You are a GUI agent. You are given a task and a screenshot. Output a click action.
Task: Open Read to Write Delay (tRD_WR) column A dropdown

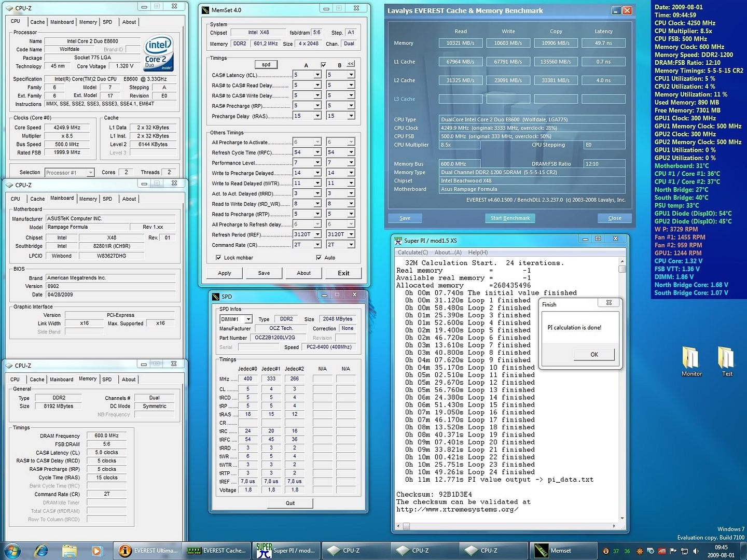(x=317, y=204)
